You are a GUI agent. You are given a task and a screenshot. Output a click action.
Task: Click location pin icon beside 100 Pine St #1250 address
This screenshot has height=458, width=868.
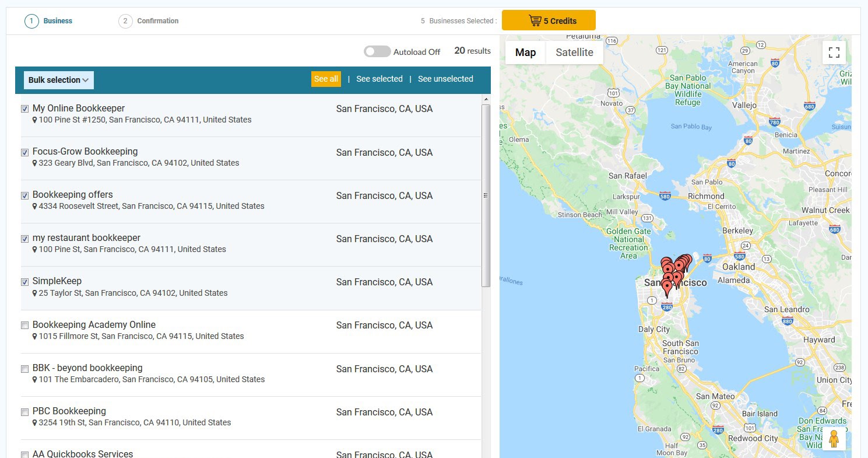(35, 120)
